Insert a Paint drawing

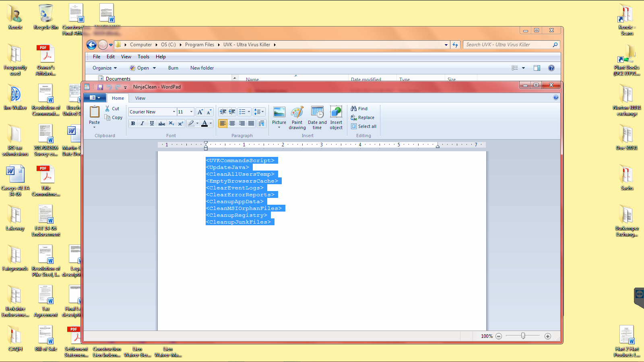(297, 118)
